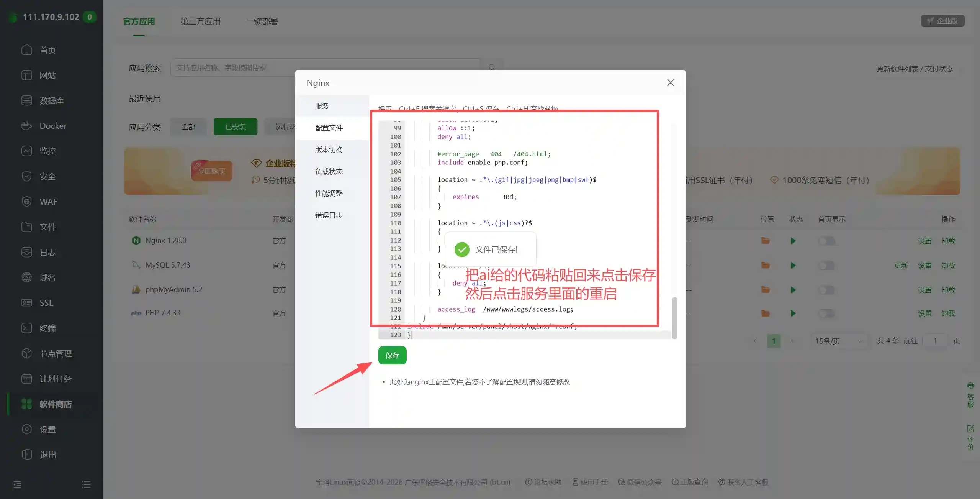Click line 120 access_log in editor
This screenshot has width=980, height=499.
[x=505, y=309]
